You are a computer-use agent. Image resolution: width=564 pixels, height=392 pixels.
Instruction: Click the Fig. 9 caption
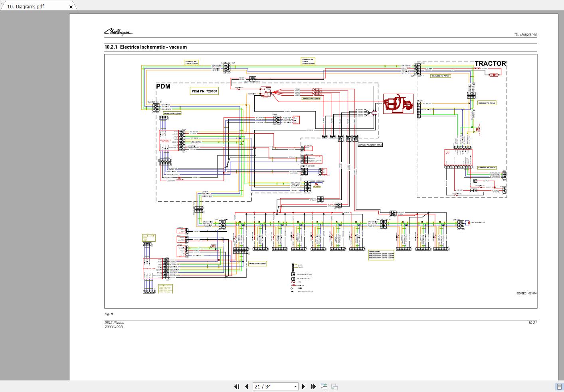point(108,314)
